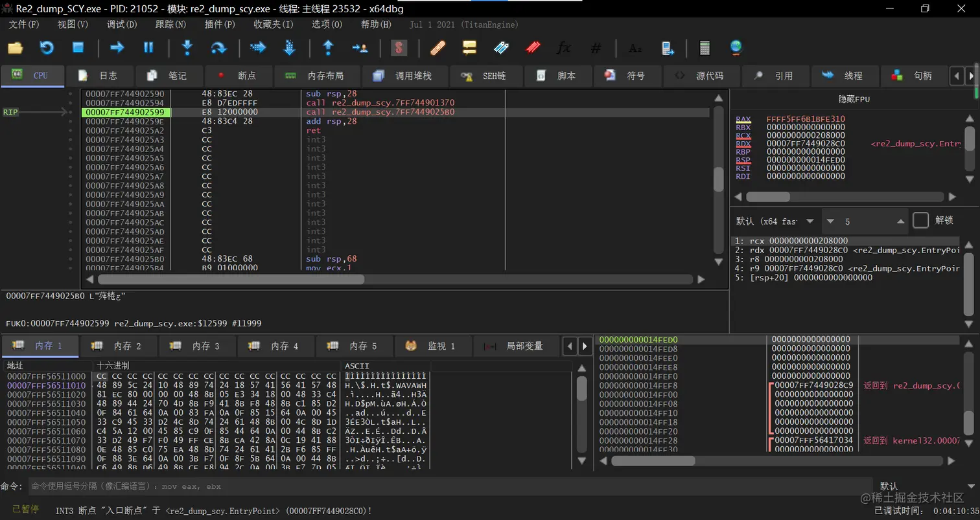
Task: Click left scroll arrow of main tab bar
Action: (957, 76)
